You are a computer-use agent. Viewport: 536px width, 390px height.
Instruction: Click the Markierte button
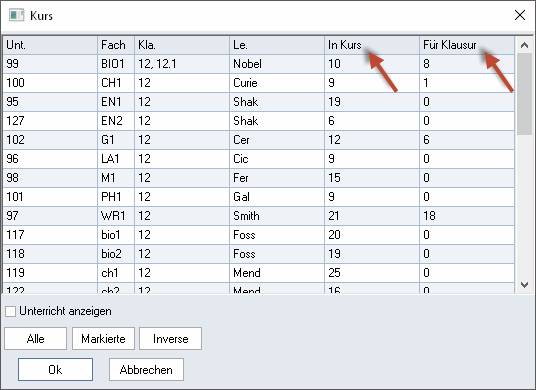pos(103,339)
